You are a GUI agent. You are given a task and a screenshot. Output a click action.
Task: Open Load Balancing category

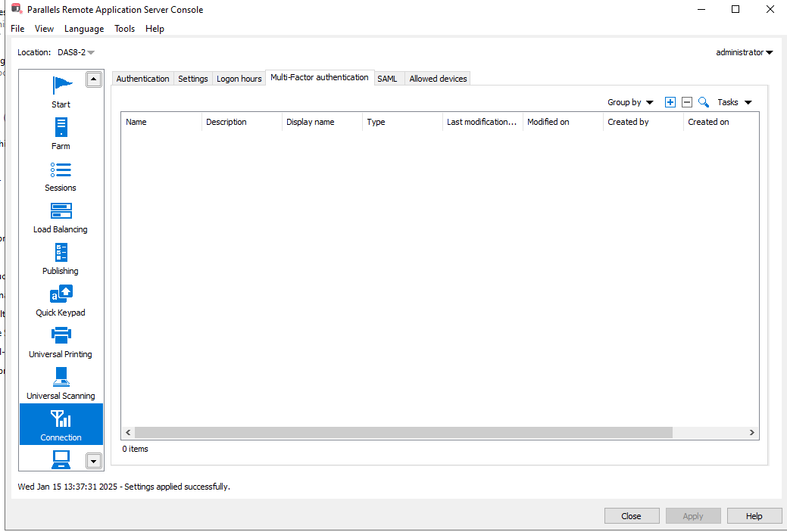61,216
